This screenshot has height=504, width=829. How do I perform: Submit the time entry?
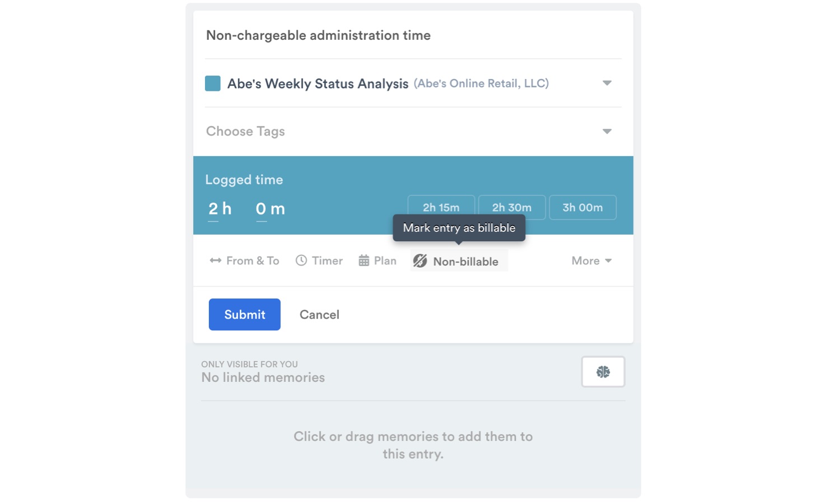click(x=244, y=315)
